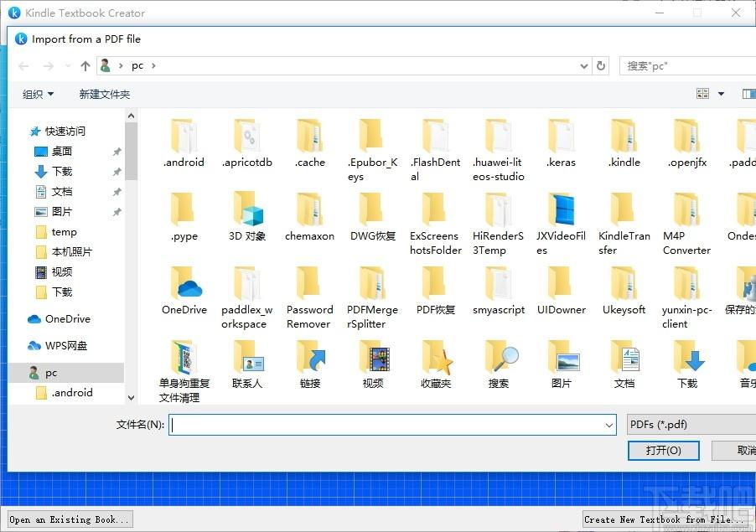The height and width of the screenshot is (532, 756).
Task: Click the 打开(O) open button
Action: tap(664, 451)
